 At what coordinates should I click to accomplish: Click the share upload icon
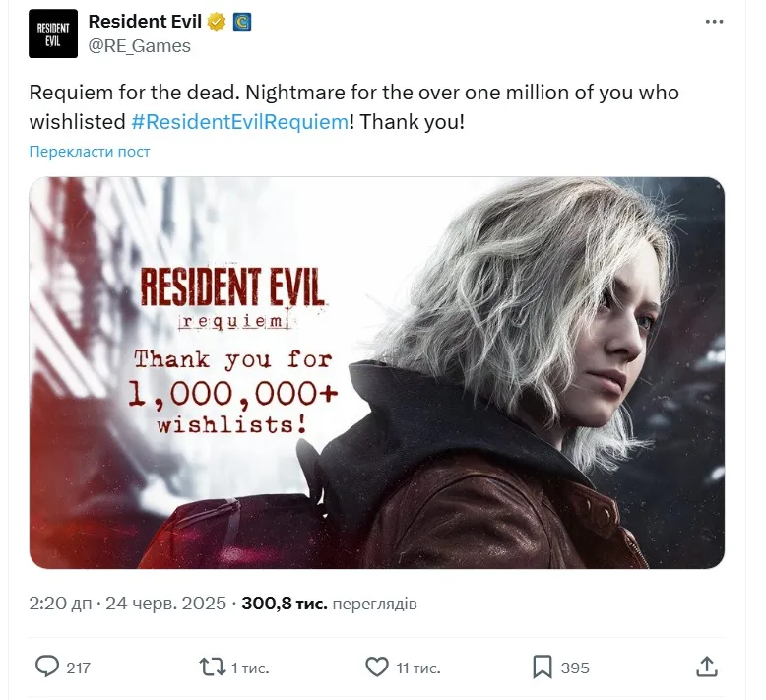coord(706,667)
